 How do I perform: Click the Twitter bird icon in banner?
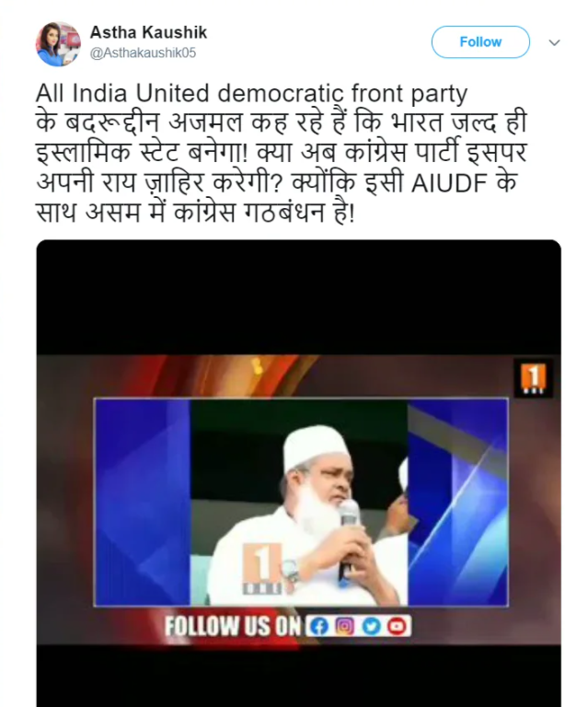[x=371, y=626]
